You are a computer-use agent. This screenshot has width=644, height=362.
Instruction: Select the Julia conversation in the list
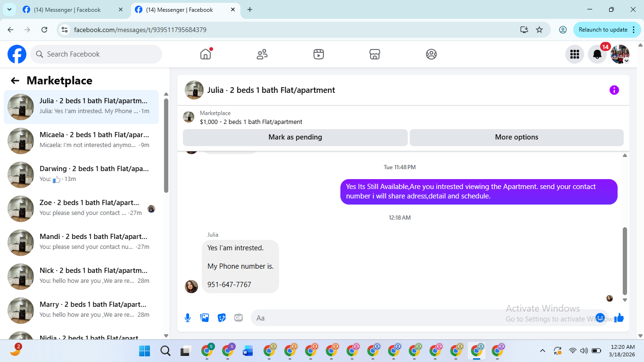pos(81,107)
